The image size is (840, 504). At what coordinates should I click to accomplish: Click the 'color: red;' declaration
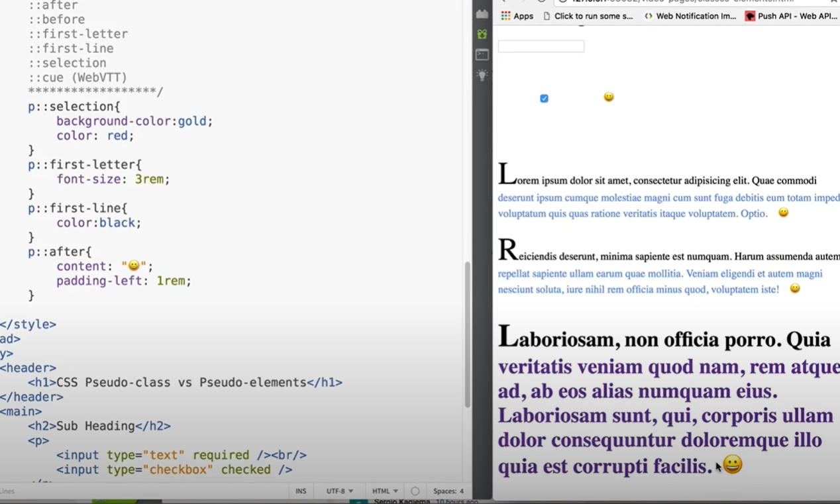click(x=95, y=136)
